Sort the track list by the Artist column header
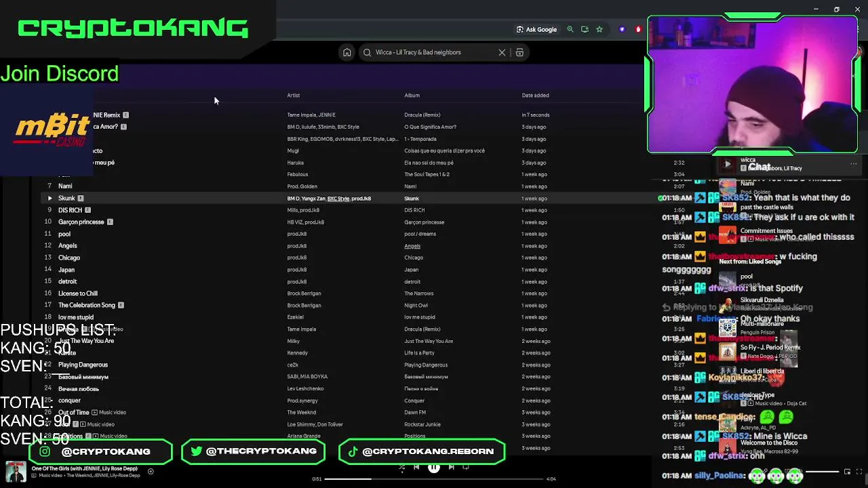 coord(293,96)
